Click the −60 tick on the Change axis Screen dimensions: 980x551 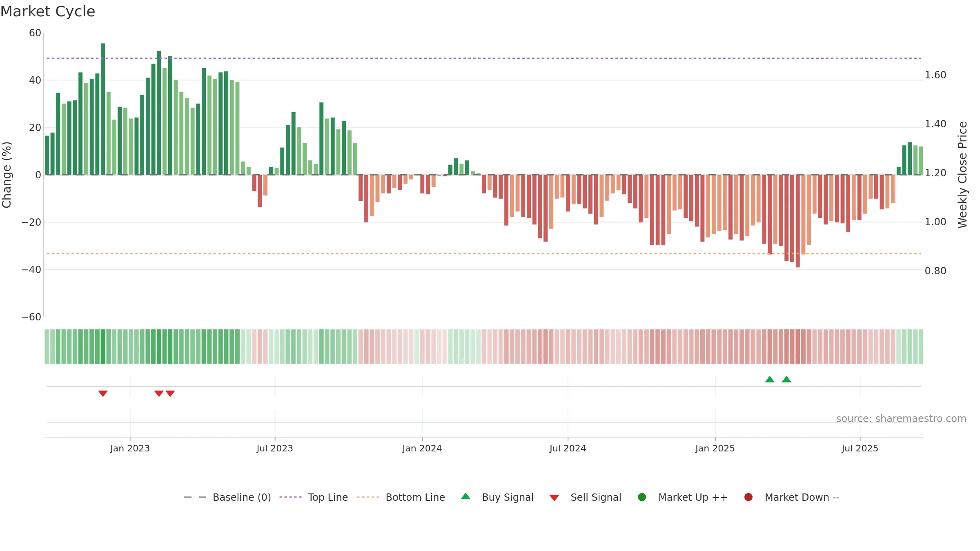coord(31,317)
